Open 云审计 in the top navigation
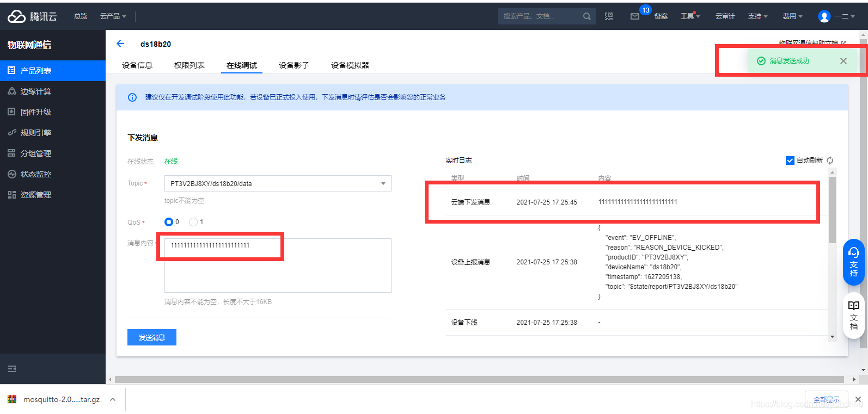This screenshot has width=868, height=414. pyautogui.click(x=725, y=16)
